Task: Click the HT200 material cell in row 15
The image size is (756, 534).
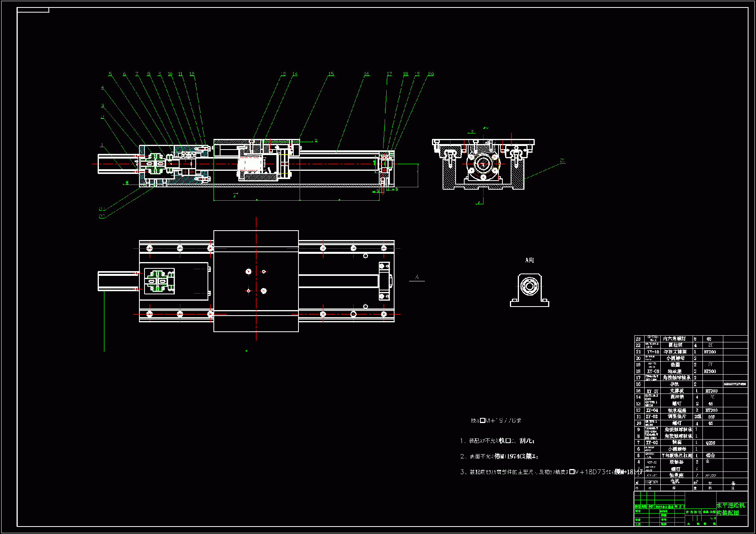Action: click(712, 391)
